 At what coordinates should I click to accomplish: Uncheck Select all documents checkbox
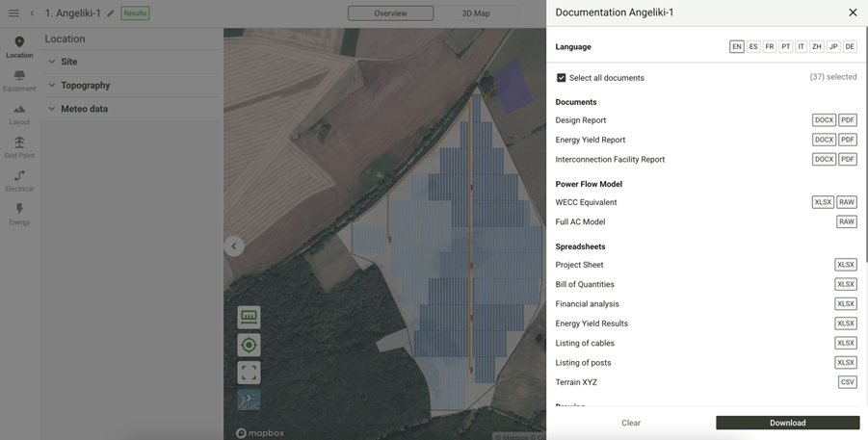[562, 78]
